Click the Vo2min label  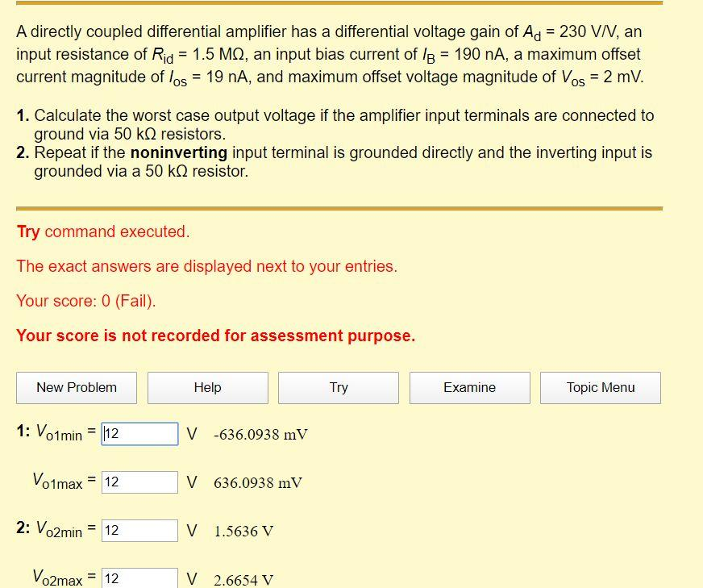pos(59,530)
